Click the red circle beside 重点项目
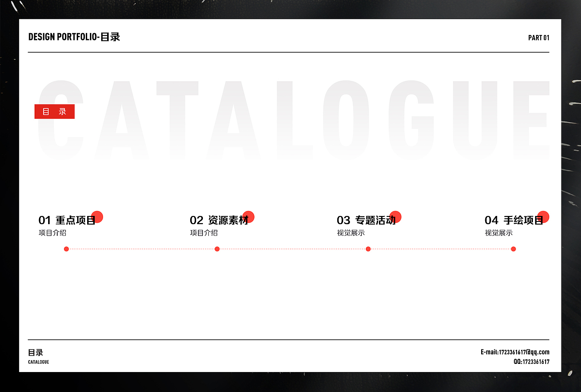The height and width of the screenshot is (392, 581). point(97,217)
